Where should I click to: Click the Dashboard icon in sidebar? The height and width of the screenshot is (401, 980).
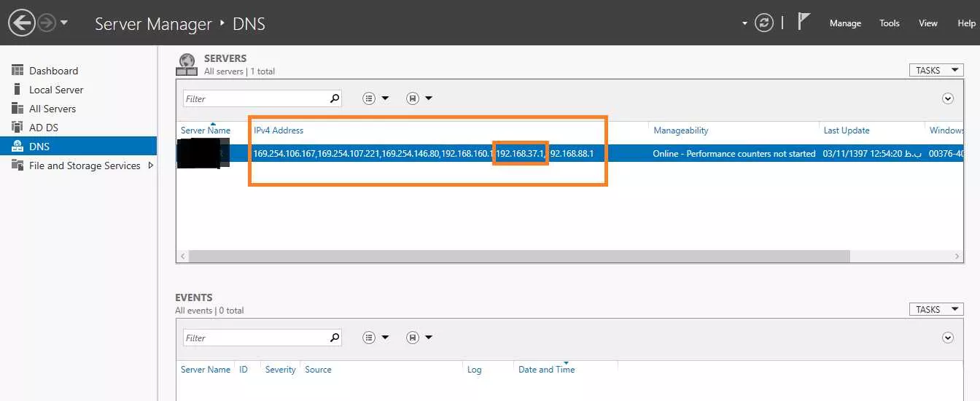click(x=17, y=70)
